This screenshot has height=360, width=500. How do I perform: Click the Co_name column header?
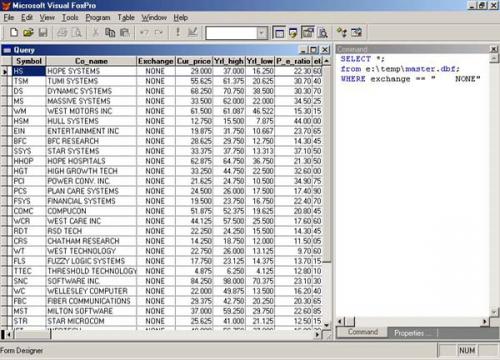(91, 61)
